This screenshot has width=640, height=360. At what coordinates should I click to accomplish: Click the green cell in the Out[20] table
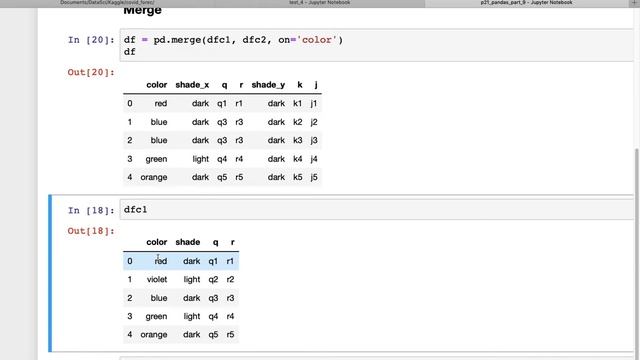coord(156,159)
